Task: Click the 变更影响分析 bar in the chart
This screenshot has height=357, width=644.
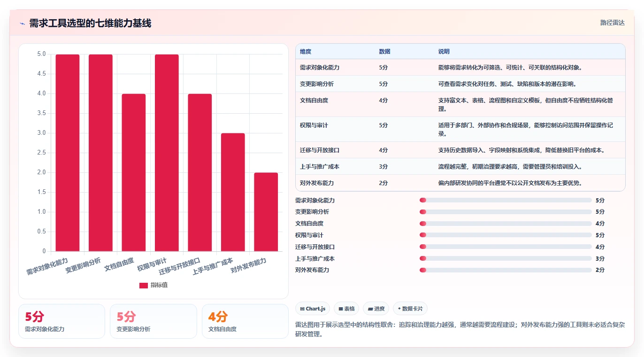Action: click(x=100, y=153)
